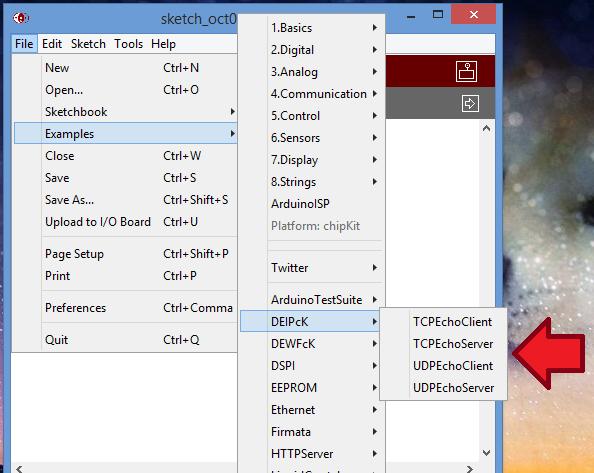Choose New from File menu
The image size is (594, 473).
click(x=125, y=68)
